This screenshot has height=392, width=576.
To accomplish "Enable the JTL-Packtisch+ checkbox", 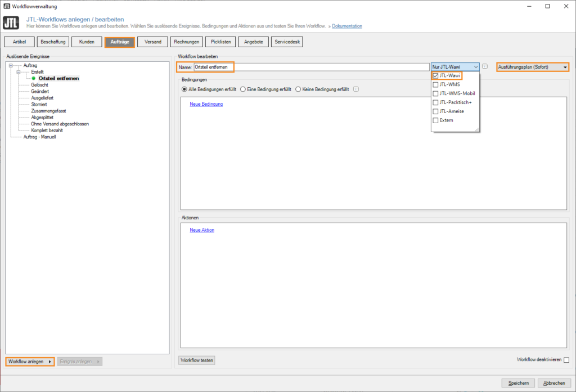I will tap(435, 102).
